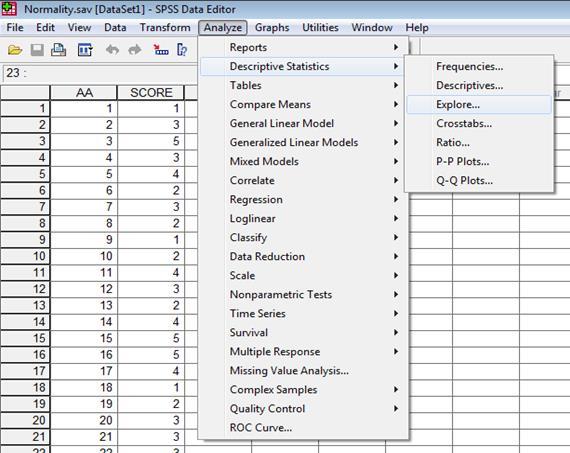This screenshot has height=453, width=570.
Task: Open the Help menu
Action: tap(417, 27)
